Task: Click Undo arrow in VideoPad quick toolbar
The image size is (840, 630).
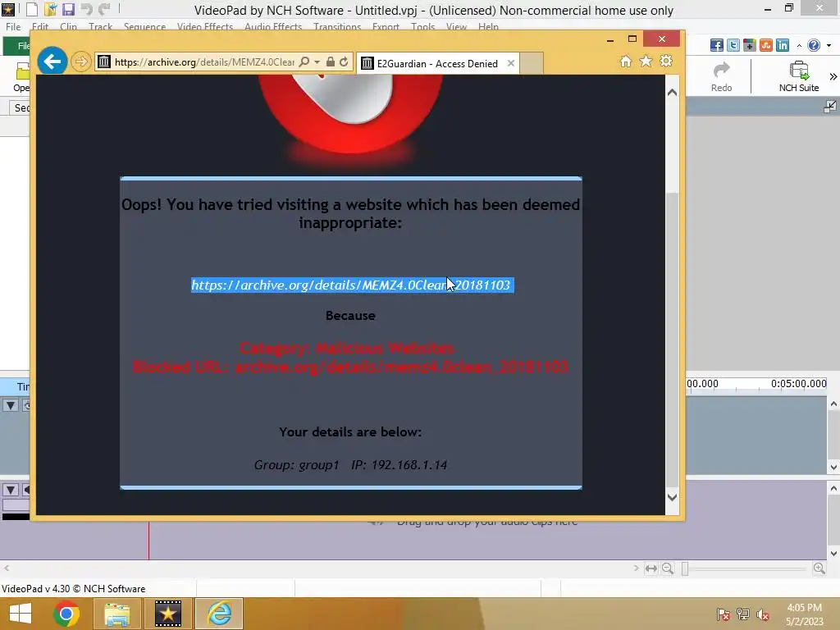Action: coord(86,9)
